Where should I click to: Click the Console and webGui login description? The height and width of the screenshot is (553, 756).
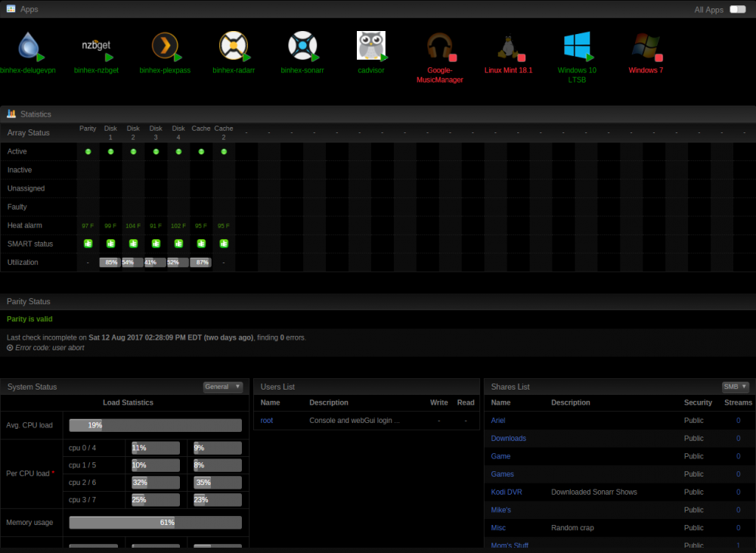pyautogui.click(x=355, y=421)
